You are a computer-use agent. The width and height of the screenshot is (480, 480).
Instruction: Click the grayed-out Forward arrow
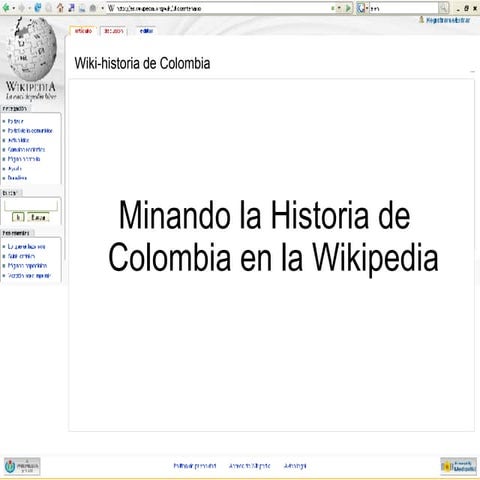tap(22, 8)
